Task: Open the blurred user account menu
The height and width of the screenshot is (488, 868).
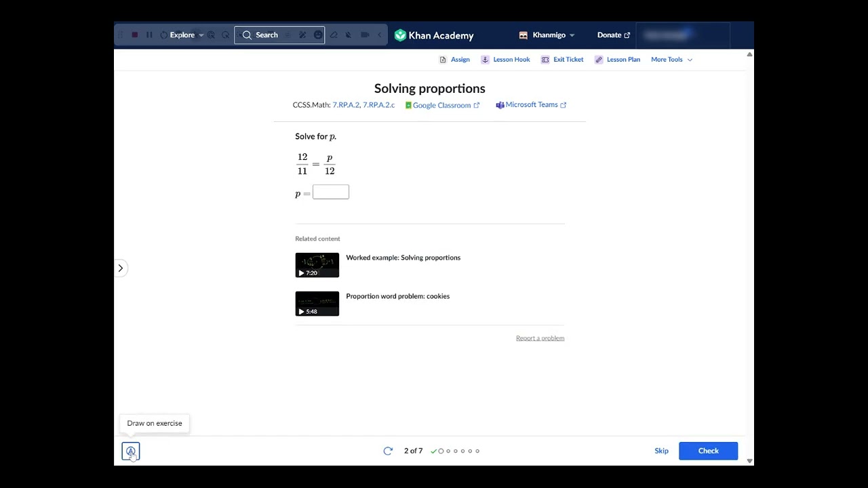Action: 682,35
